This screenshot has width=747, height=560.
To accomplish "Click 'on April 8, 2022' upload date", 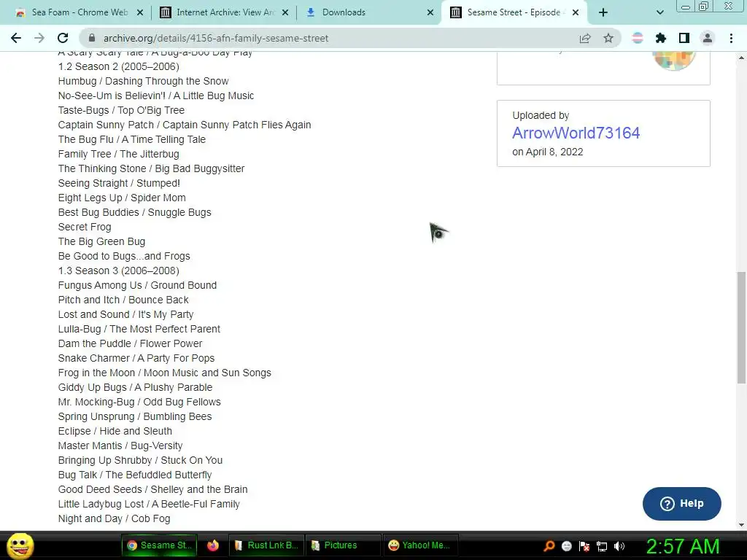I will click(x=547, y=152).
